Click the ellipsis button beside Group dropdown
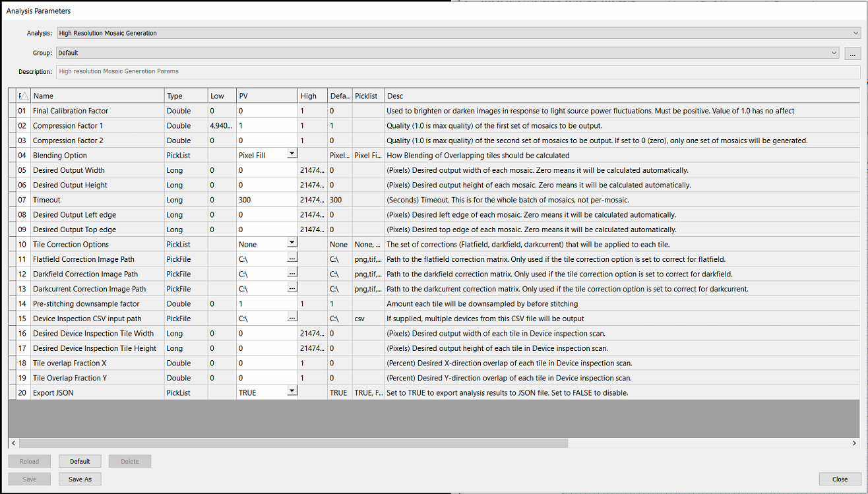The image size is (868, 494). pyautogui.click(x=853, y=53)
